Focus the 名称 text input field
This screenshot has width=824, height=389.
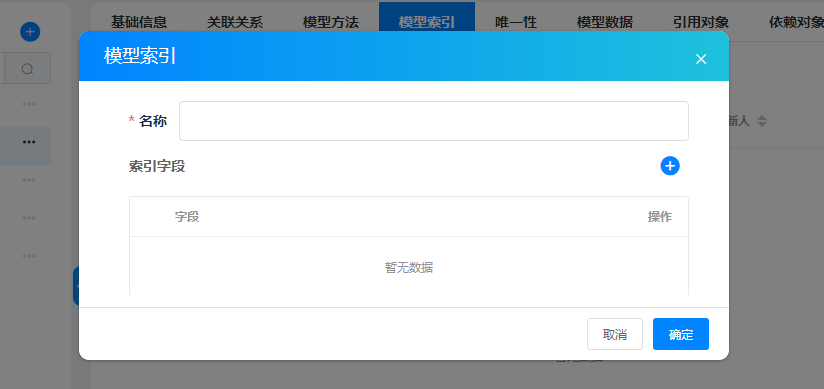(434, 121)
